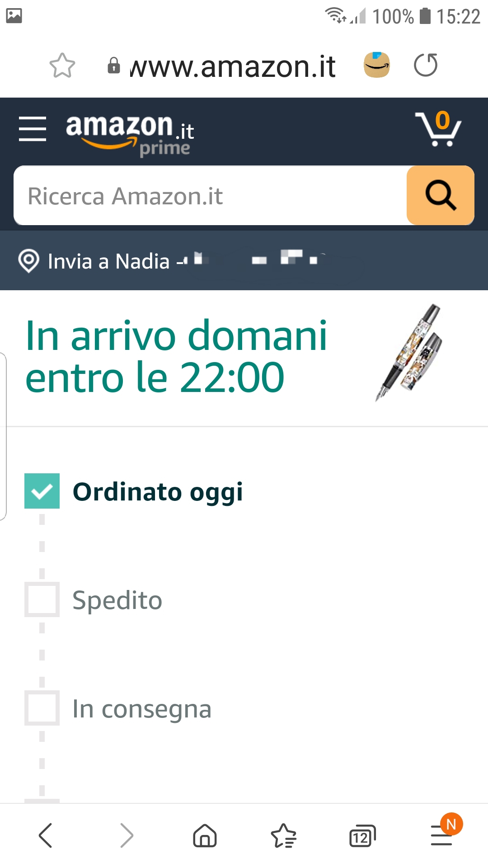This screenshot has width=488, height=868.
Task: Focus the Ricerca Amazon.it search field
Action: (x=210, y=195)
